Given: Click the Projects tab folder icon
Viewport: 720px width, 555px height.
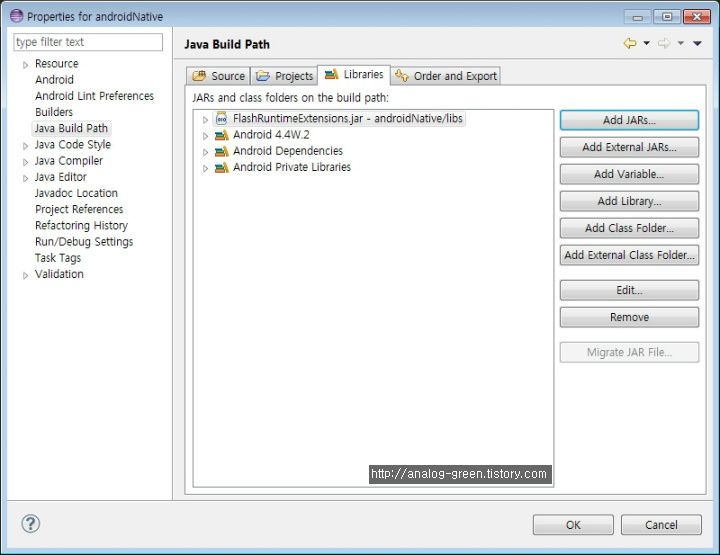Looking at the screenshot, I should [x=263, y=76].
